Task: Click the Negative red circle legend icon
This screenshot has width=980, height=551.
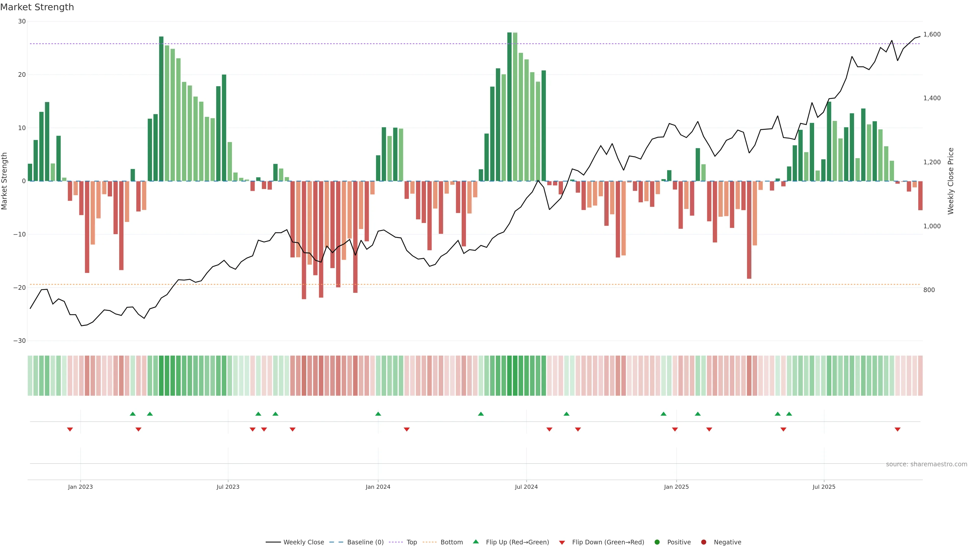Action: click(x=703, y=542)
